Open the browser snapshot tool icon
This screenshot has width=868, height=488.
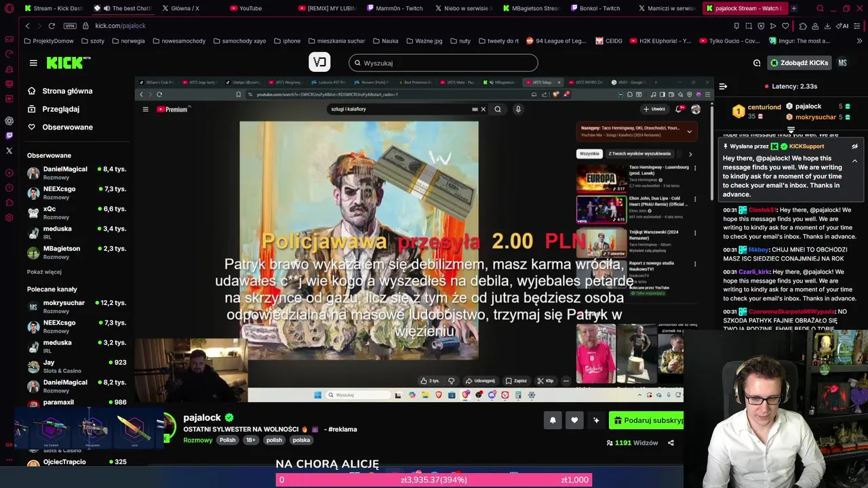(x=749, y=26)
